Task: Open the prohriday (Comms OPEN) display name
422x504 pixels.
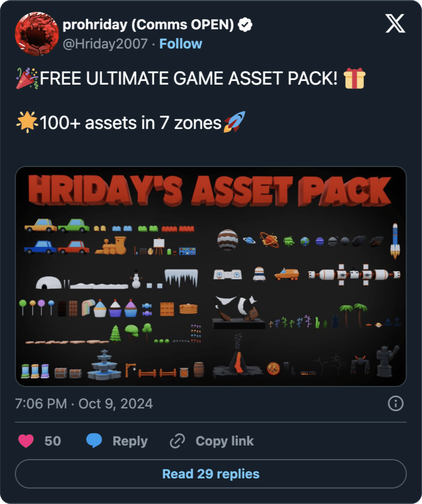Action: point(148,25)
